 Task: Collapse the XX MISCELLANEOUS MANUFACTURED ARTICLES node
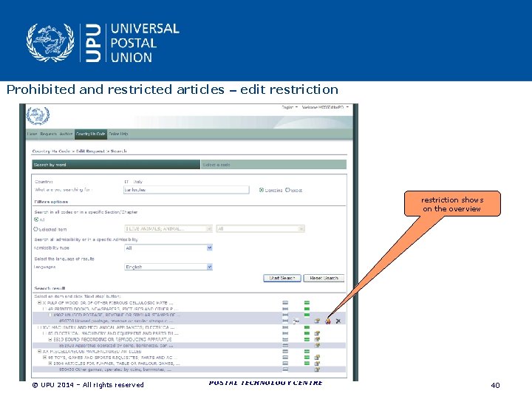point(39,352)
